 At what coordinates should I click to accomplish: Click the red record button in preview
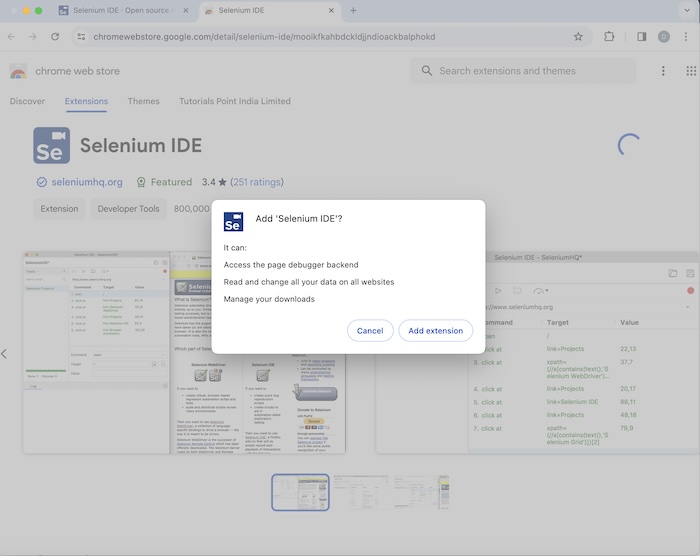tap(690, 291)
